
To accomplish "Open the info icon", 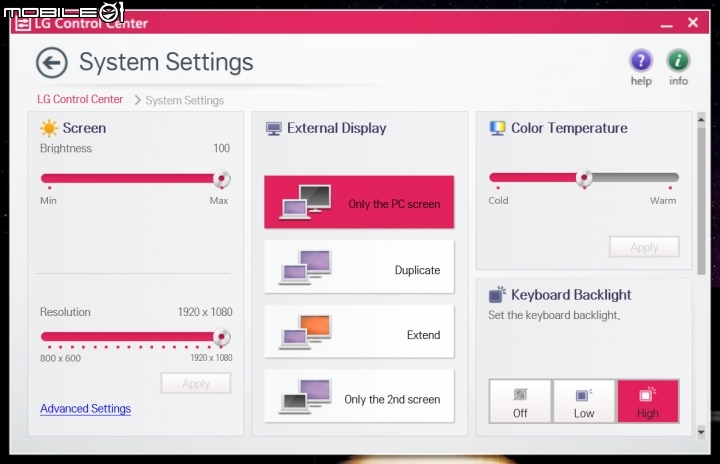I will click(x=678, y=60).
